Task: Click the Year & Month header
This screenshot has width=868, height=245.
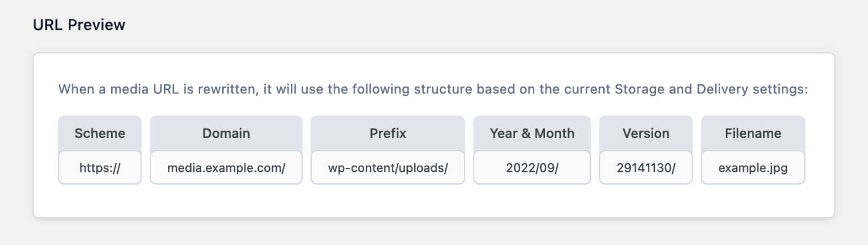Action: click(x=532, y=133)
